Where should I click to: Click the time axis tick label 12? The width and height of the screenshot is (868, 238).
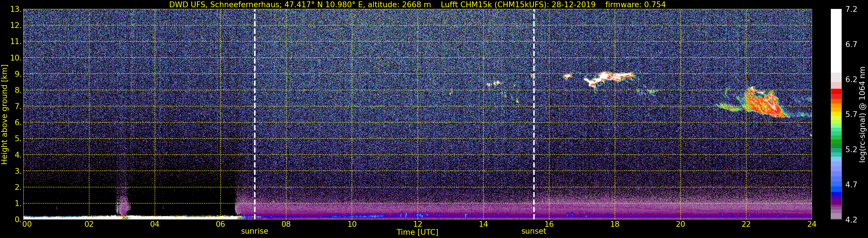pyautogui.click(x=417, y=224)
